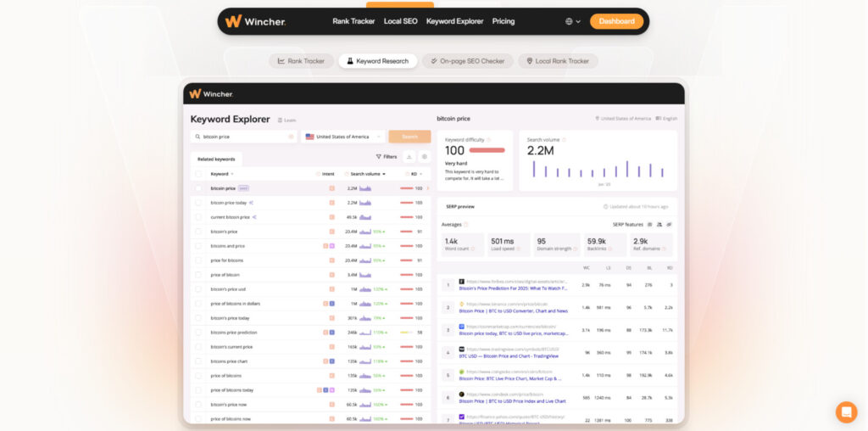Screen dimensions: 868x431
Task: Open the CoinDesk Bitcoin Price Index result link
Action: point(512,401)
